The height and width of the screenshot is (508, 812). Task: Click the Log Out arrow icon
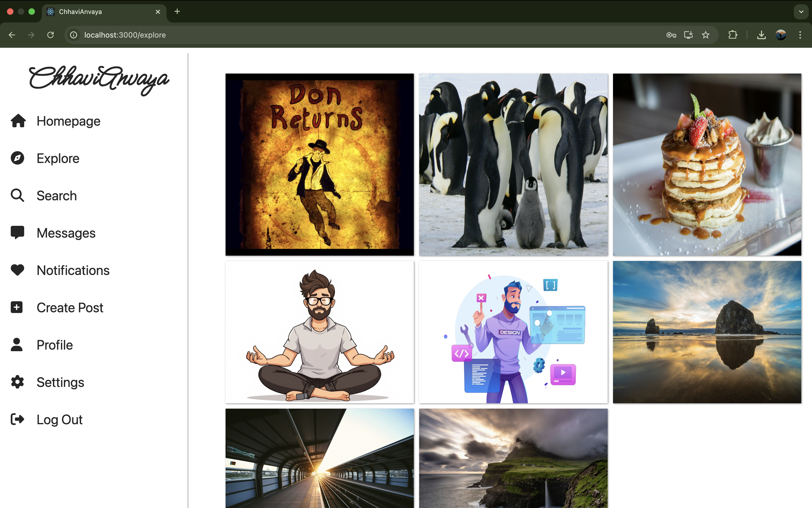tap(17, 419)
